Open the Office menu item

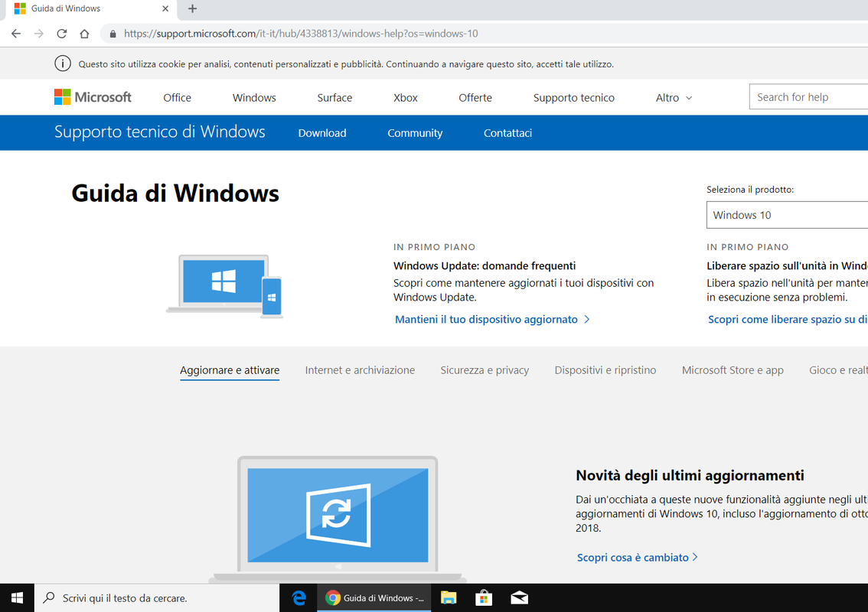[x=177, y=97]
